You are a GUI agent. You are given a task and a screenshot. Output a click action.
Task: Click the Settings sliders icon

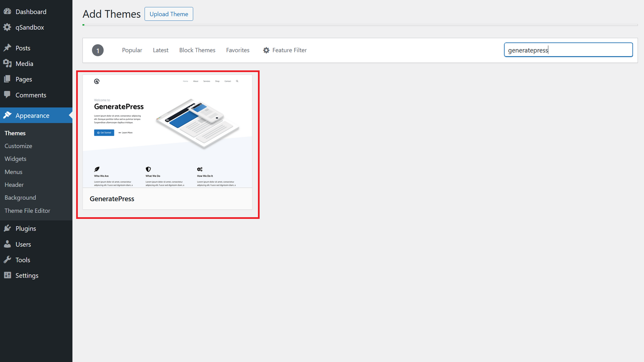7,275
